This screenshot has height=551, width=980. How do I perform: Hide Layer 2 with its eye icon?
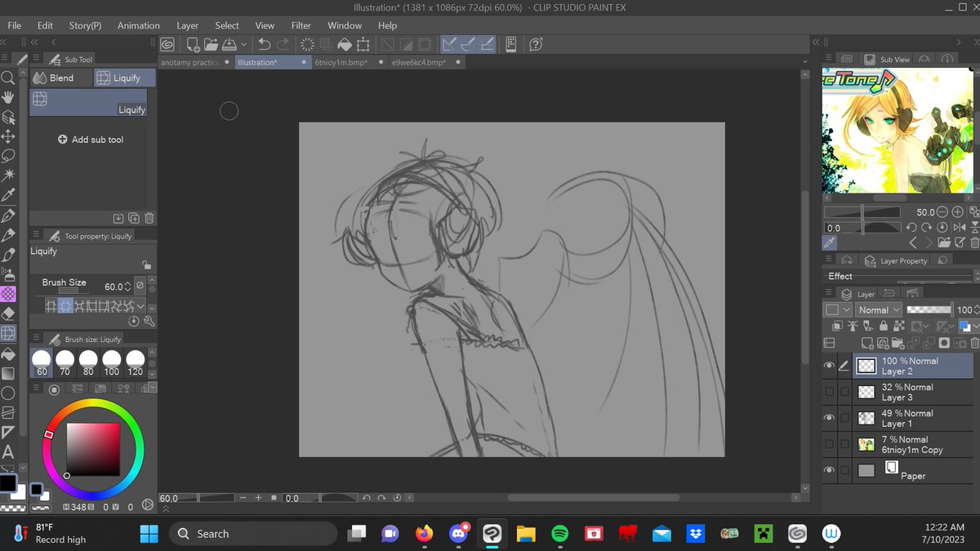click(x=830, y=366)
